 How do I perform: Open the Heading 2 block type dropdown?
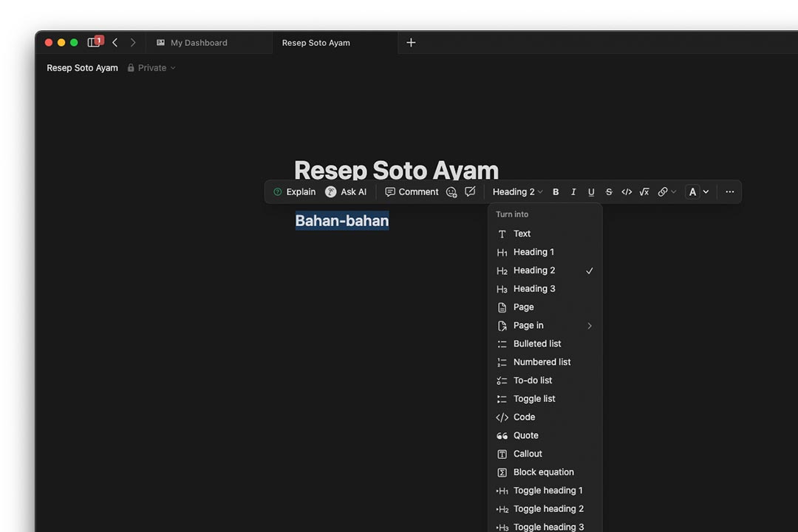[x=517, y=192]
